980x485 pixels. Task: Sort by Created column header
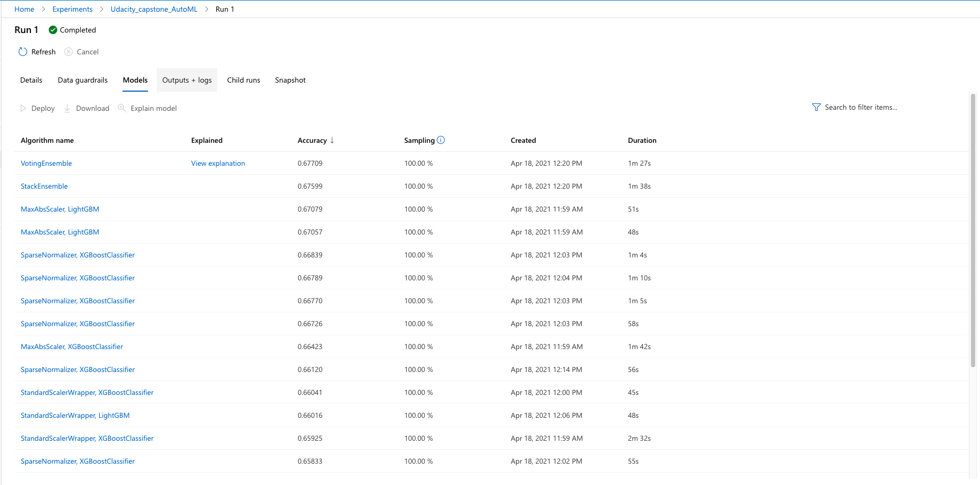524,140
